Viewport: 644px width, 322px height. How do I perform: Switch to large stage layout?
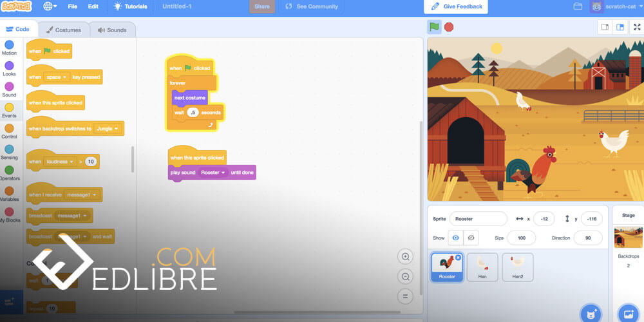click(x=620, y=27)
